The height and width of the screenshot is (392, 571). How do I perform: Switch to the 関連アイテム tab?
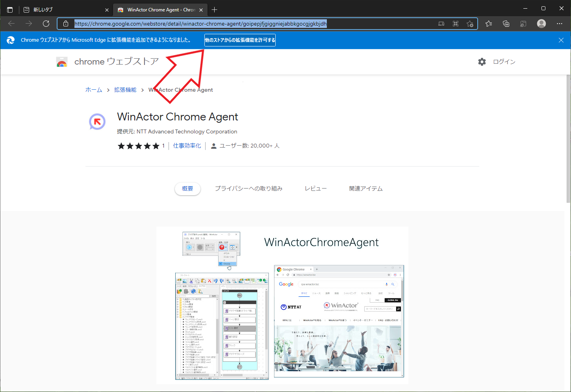[x=365, y=188]
